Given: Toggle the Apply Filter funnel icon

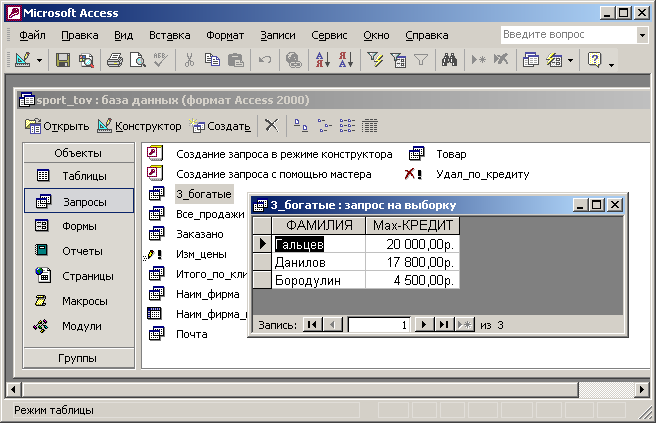Looking at the screenshot, I should 421,60.
